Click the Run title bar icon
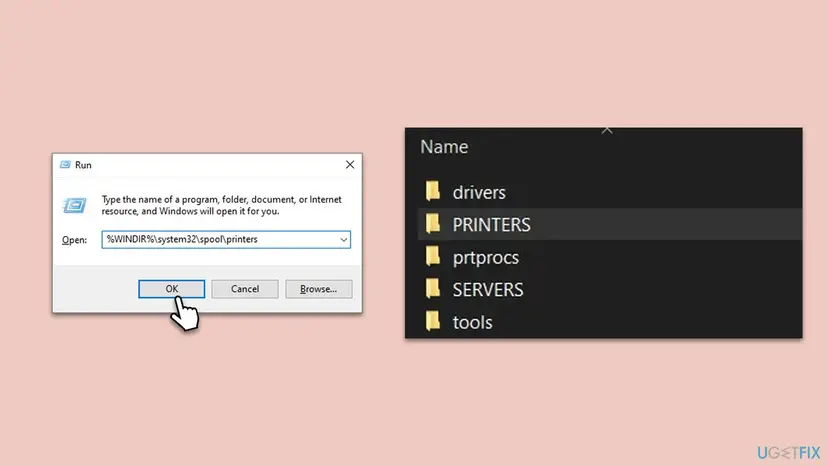This screenshot has height=466, width=828. tap(65, 165)
